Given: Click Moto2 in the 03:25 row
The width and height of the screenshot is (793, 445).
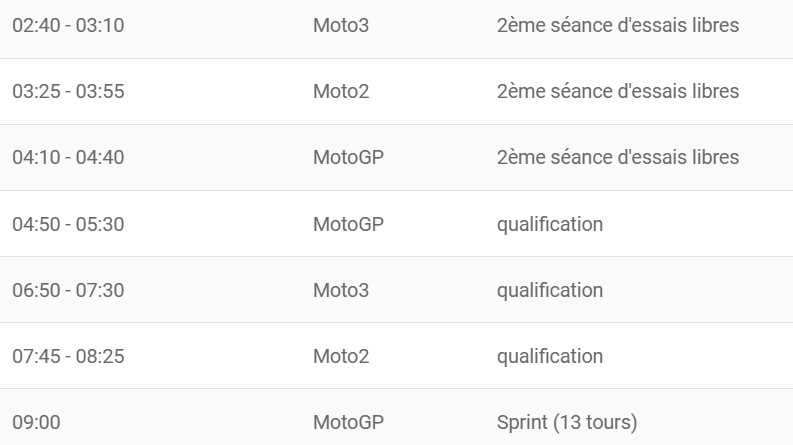Looking at the screenshot, I should coord(341,92).
